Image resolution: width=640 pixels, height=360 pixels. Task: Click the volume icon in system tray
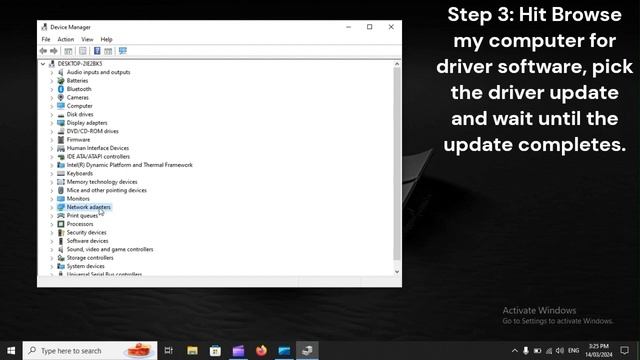[560, 351]
